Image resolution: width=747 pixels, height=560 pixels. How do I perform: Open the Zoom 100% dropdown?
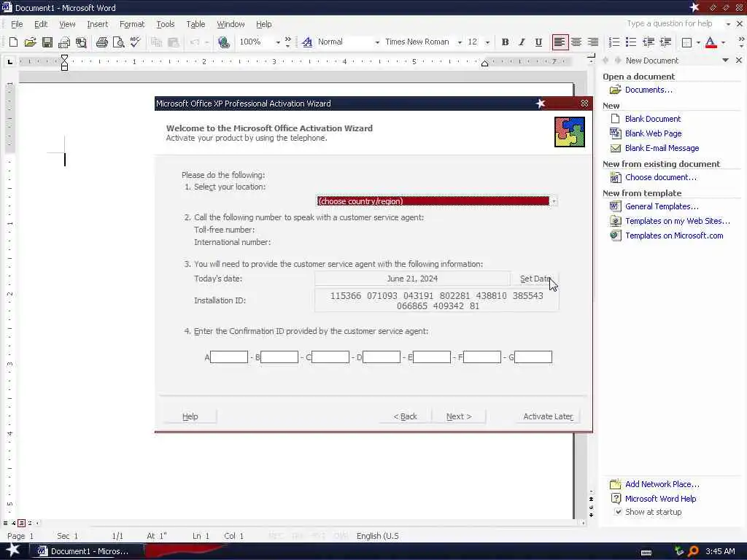[278, 42]
